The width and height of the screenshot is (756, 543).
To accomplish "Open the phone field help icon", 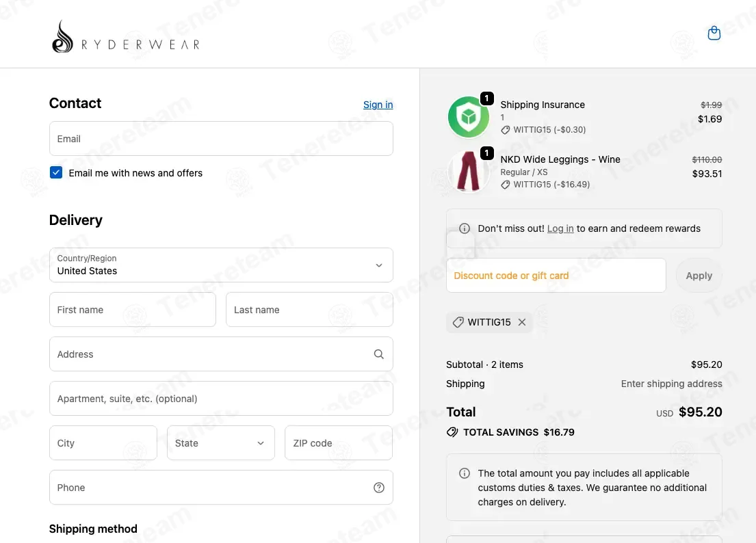I will point(379,488).
